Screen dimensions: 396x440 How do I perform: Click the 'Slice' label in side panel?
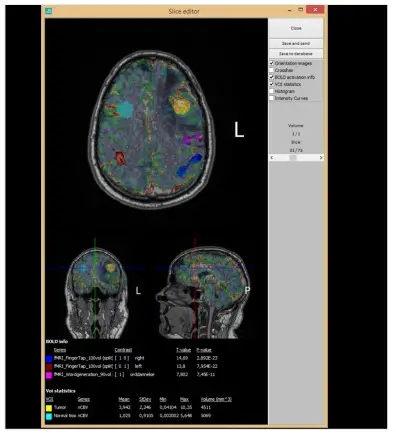coord(296,142)
